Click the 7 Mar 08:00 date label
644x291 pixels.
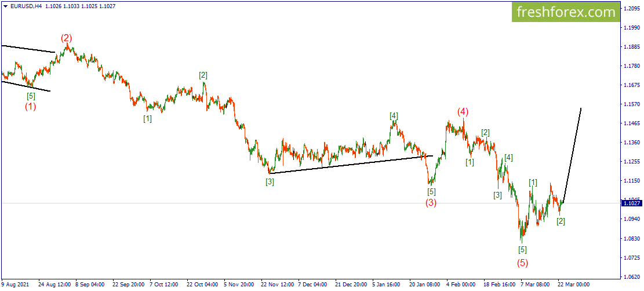pyautogui.click(x=535, y=284)
